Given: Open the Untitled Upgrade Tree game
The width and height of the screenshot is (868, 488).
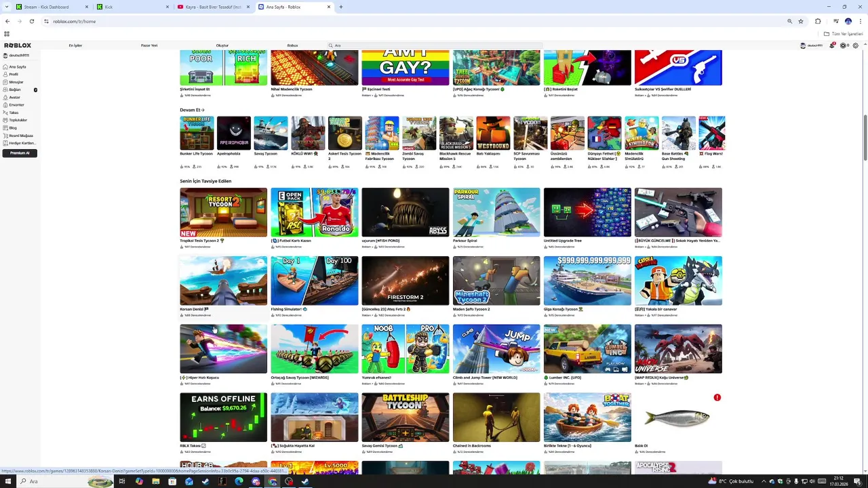Looking at the screenshot, I should [587, 212].
